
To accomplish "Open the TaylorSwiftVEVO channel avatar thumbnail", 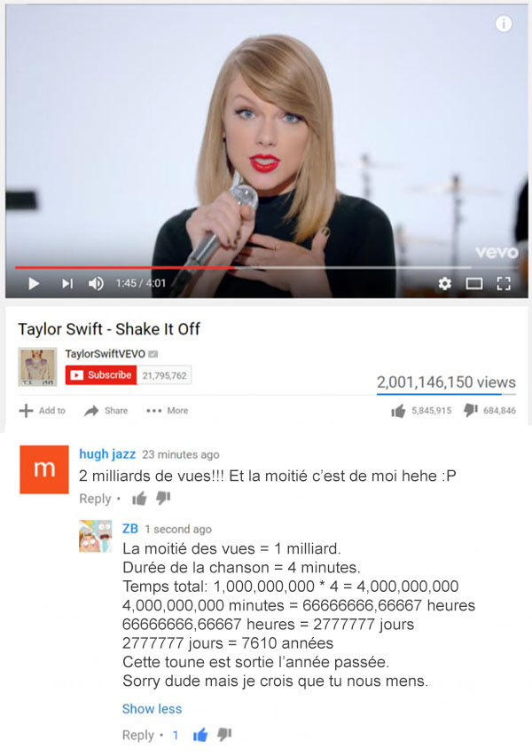I will click(37, 366).
